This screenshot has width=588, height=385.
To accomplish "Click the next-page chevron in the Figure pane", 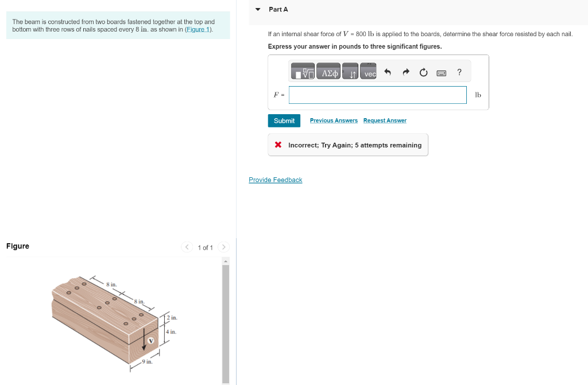I will pos(223,247).
